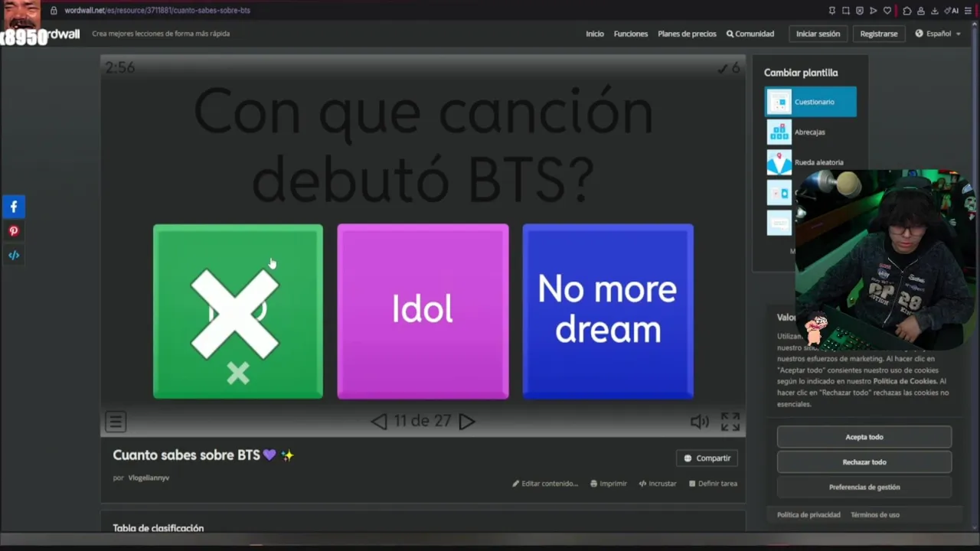Mute the quiz sound speaker icon

click(x=700, y=422)
